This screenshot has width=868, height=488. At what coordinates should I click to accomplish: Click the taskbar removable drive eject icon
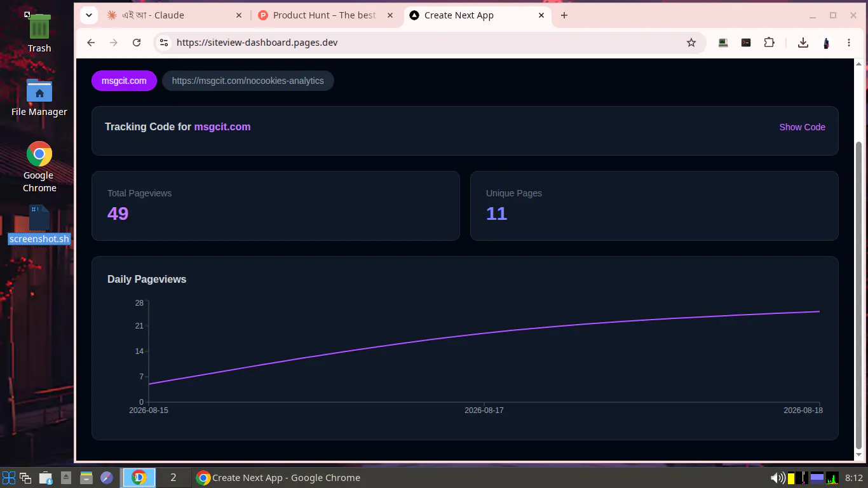tap(66, 478)
